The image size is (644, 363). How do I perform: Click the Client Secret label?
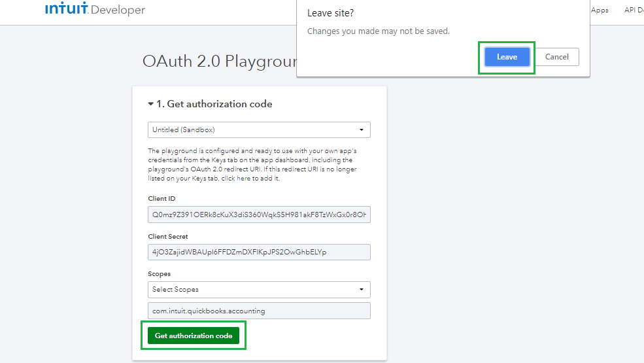(x=168, y=236)
